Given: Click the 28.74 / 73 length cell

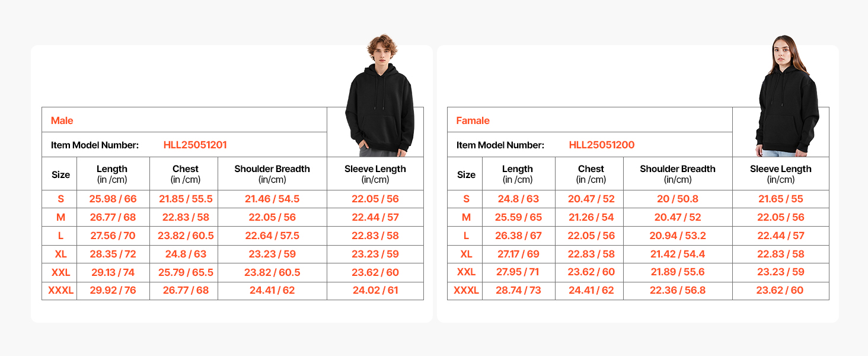Looking at the screenshot, I should click(x=517, y=291).
